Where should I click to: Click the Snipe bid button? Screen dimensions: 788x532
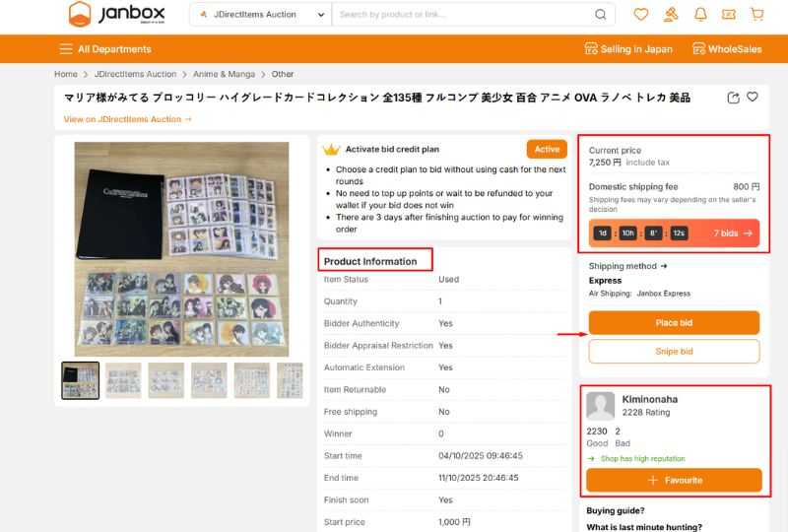click(x=674, y=352)
